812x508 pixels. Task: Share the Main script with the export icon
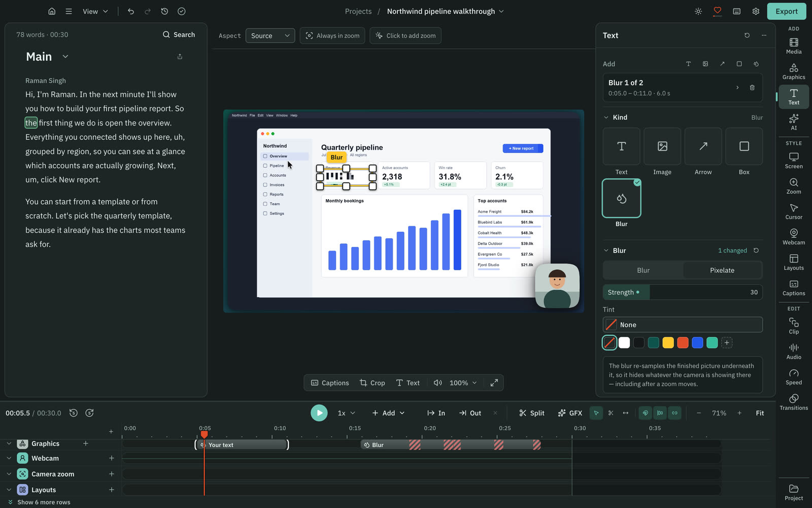[x=180, y=56]
